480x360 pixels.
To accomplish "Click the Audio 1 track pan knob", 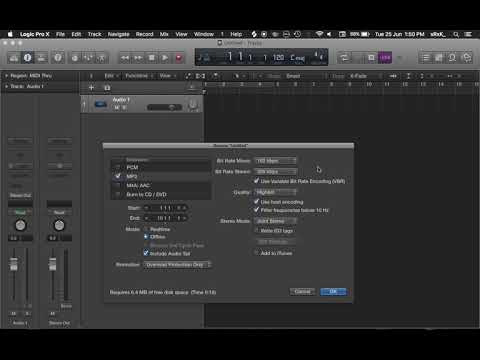I will (193, 105).
